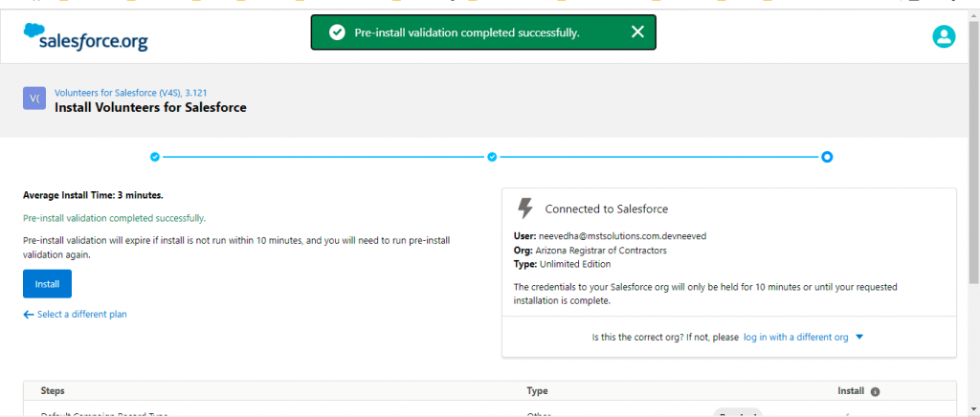980x417 pixels.
Task: Click the green validation completed message below Average Install Time
Action: click(x=115, y=218)
